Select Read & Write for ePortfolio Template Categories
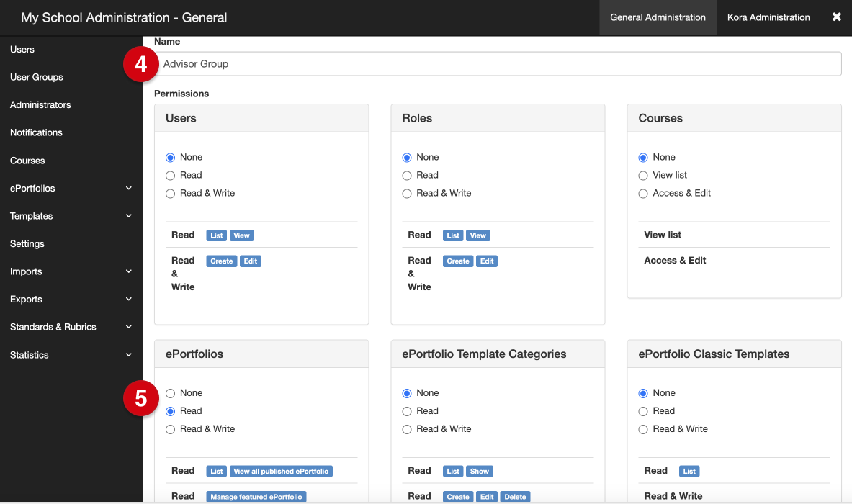The width and height of the screenshot is (852, 504). click(406, 429)
